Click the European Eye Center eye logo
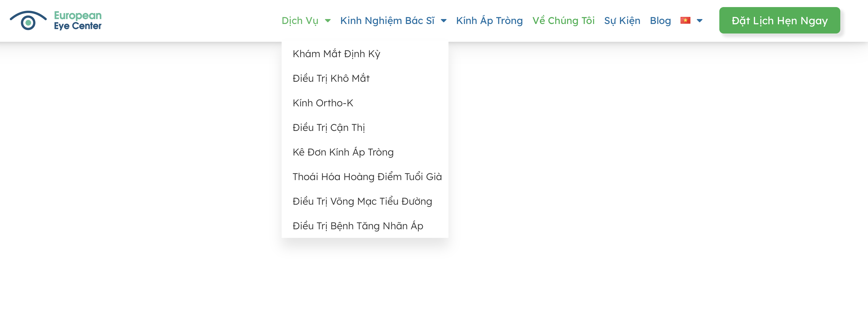 click(x=28, y=21)
